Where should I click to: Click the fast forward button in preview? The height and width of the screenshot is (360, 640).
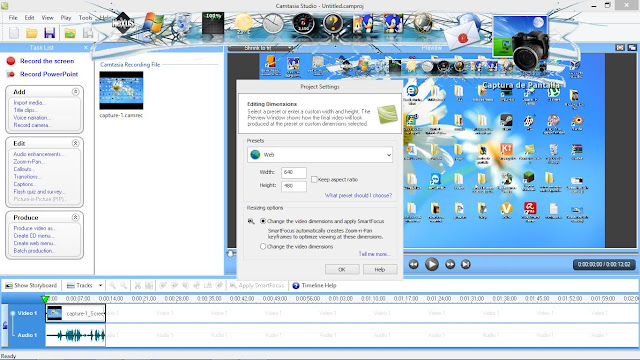pyautogui.click(x=450, y=264)
